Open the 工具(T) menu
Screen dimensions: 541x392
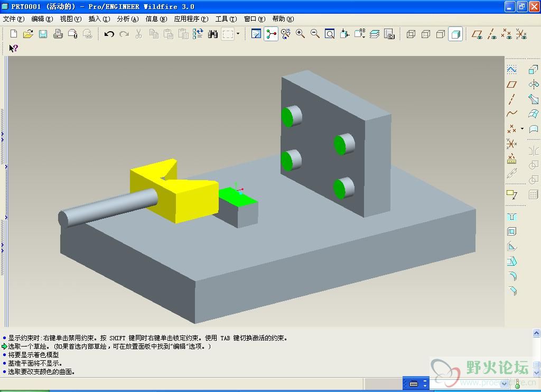(x=226, y=19)
